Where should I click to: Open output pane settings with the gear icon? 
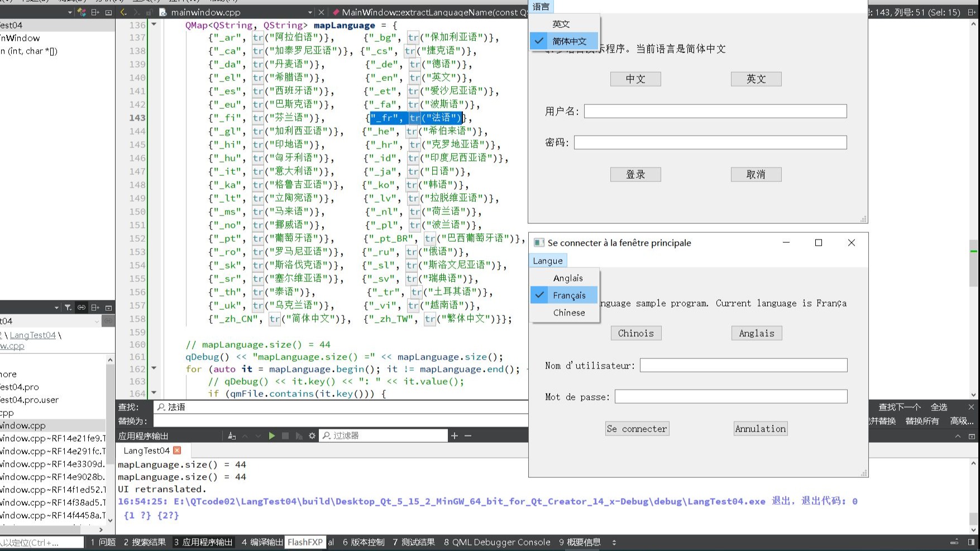point(312,435)
